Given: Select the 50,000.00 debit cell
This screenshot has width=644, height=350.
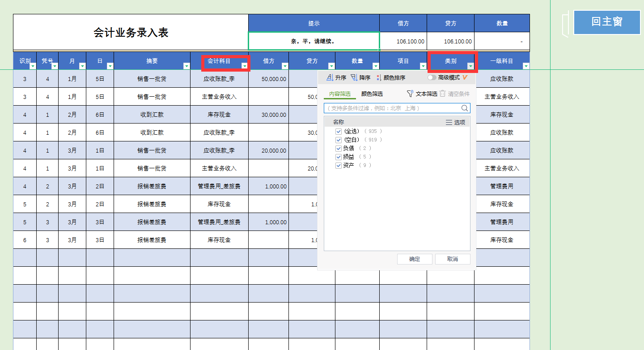Looking at the screenshot, I should point(269,79).
